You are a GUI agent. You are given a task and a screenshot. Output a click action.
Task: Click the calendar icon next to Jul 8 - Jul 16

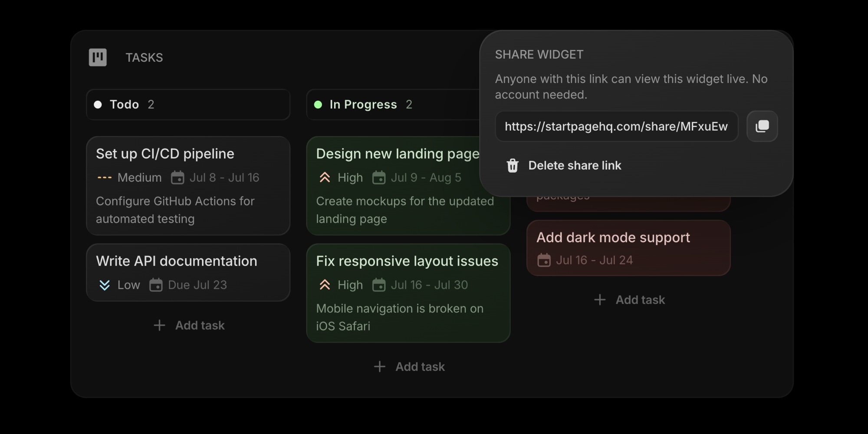pos(178,178)
